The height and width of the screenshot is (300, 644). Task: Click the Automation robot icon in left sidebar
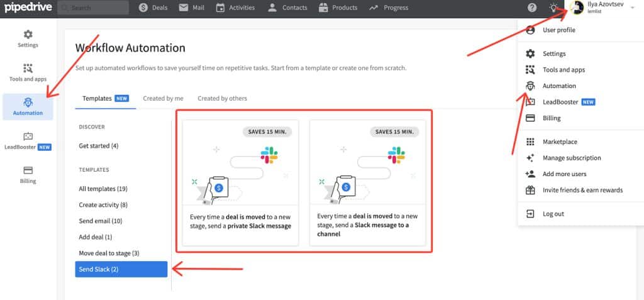pos(28,103)
